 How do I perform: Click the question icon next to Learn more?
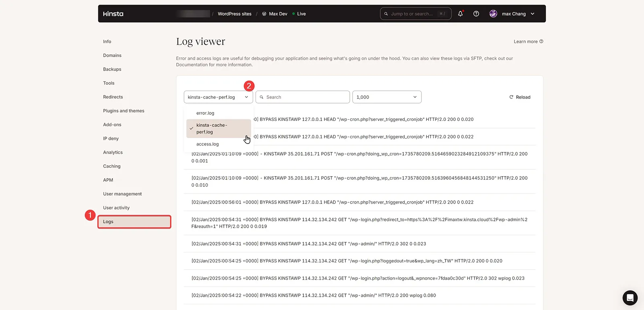tap(541, 42)
